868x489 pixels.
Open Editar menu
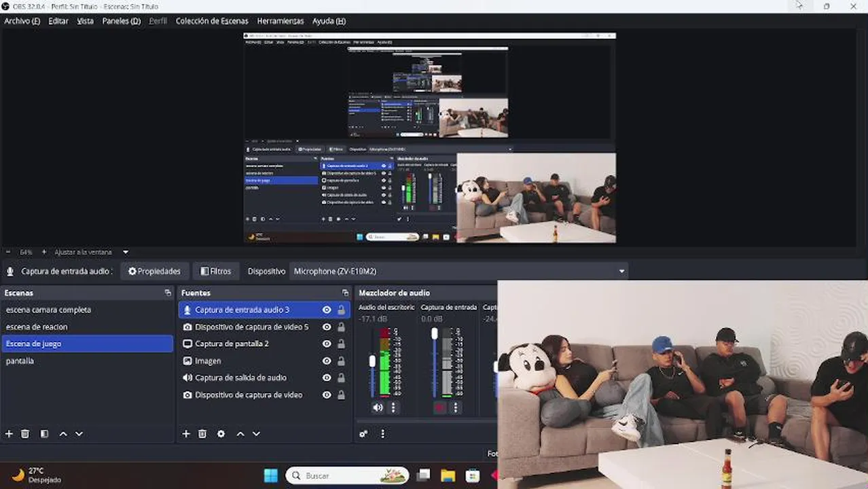pyautogui.click(x=58, y=21)
